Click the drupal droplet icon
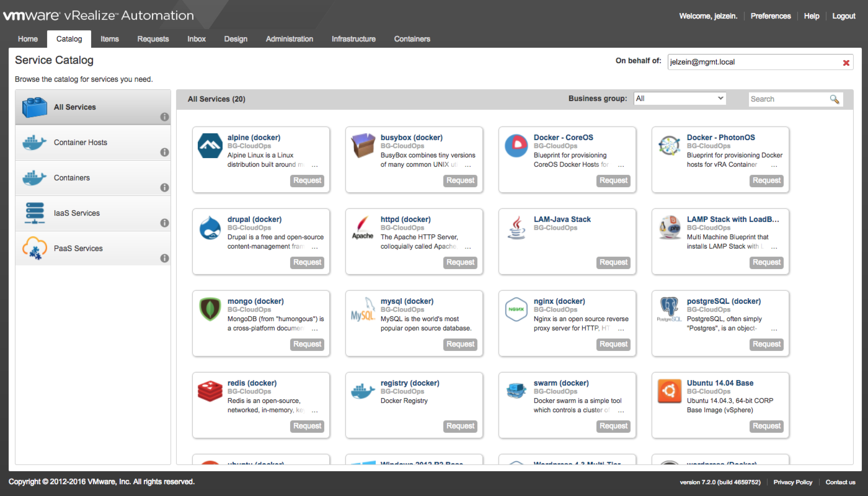Screen dimensions: 868x496 210,228
